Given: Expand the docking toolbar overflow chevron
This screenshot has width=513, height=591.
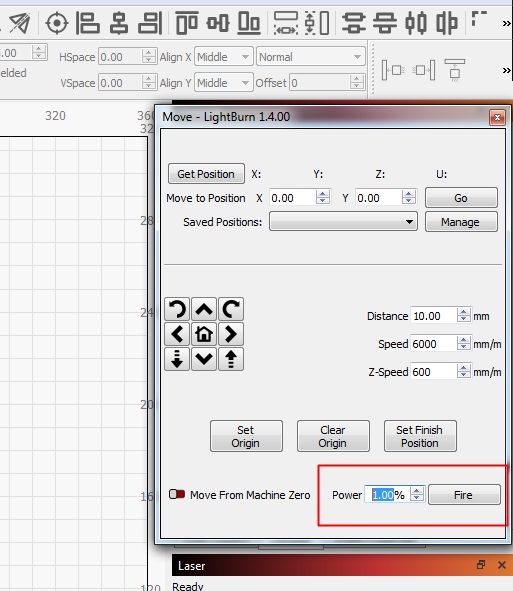Looking at the screenshot, I should coord(507,70).
